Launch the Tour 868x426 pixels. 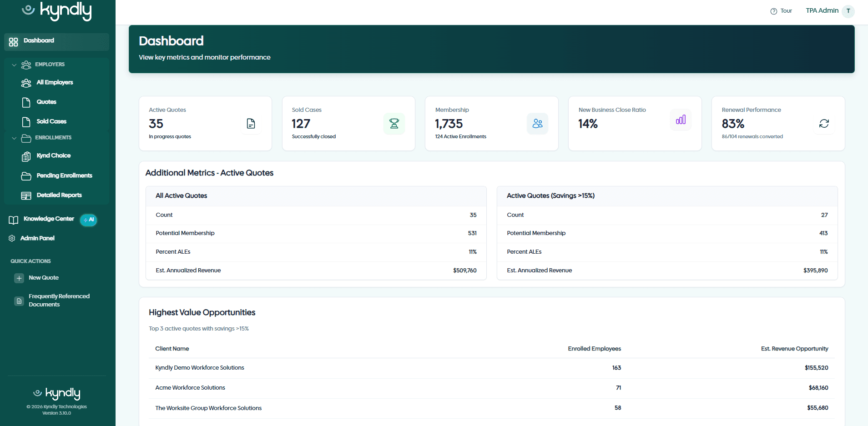(x=781, y=10)
